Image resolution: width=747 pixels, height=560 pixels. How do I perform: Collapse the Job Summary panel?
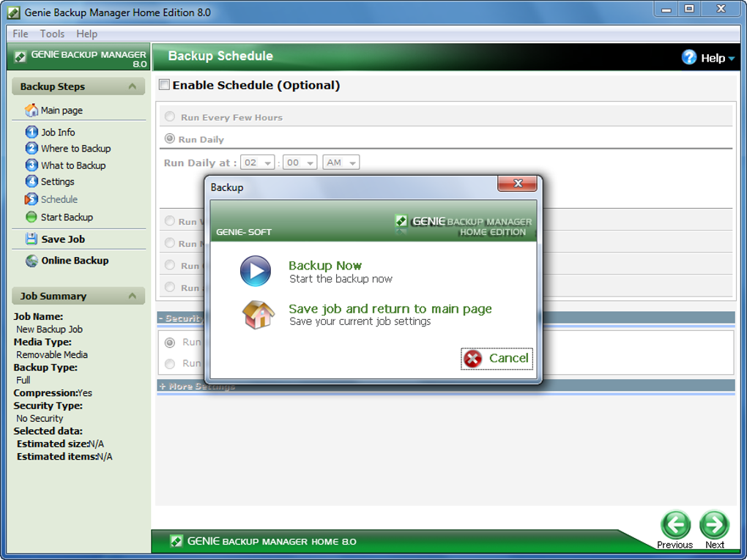pyautogui.click(x=133, y=296)
